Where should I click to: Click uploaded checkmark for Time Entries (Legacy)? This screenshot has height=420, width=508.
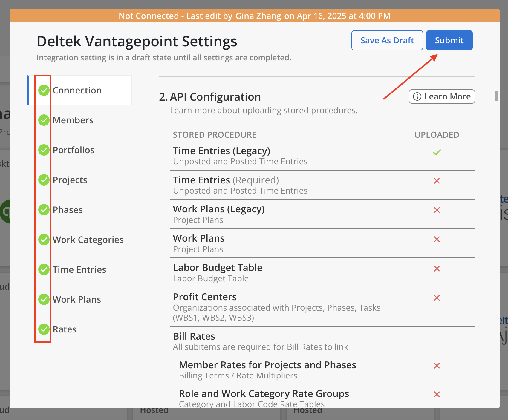pyautogui.click(x=437, y=152)
